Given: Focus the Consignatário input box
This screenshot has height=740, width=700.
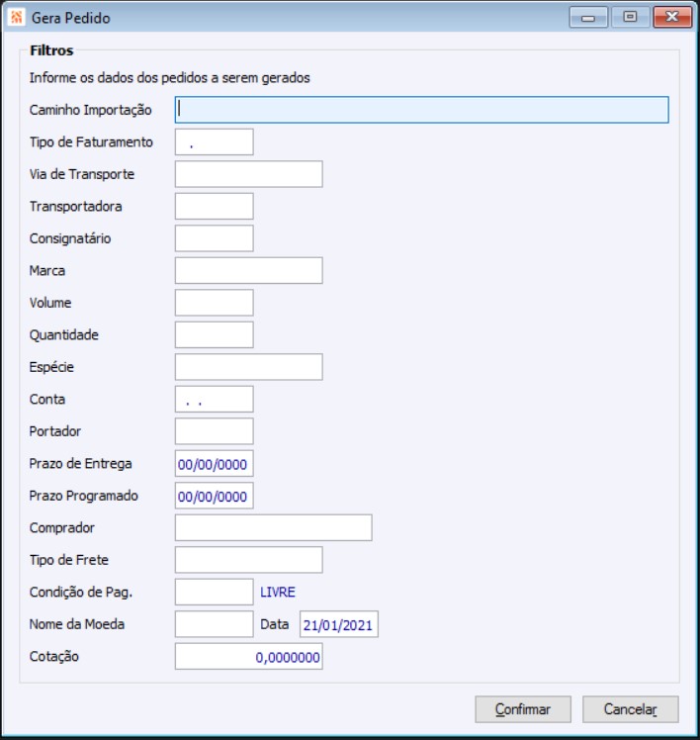Looking at the screenshot, I should pyautogui.click(x=214, y=238).
